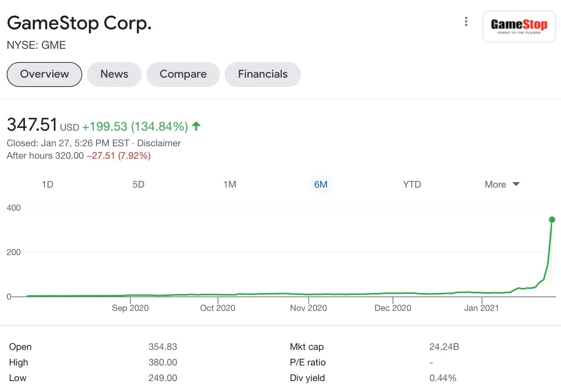Open the Compare tab
The width and height of the screenshot is (561, 392).
click(183, 74)
